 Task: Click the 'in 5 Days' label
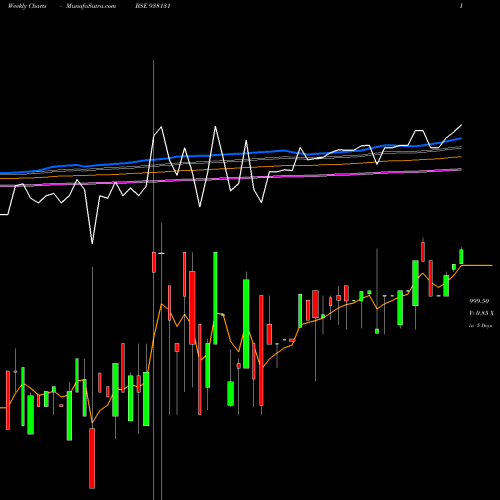[x=481, y=325]
